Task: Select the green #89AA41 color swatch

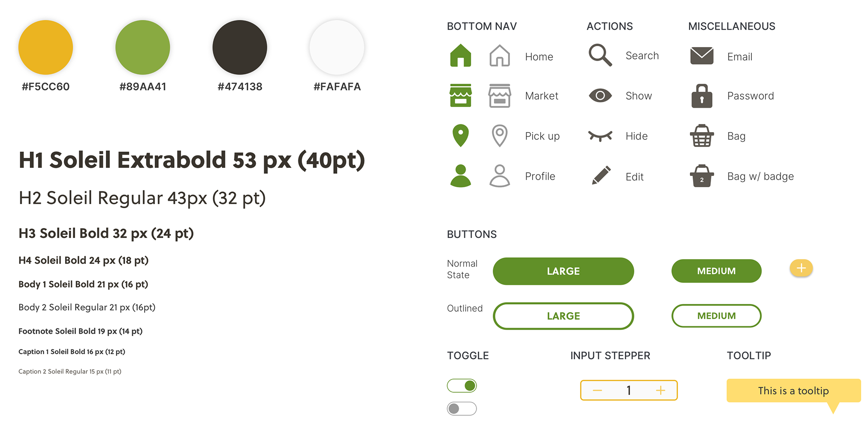Action: pyautogui.click(x=143, y=47)
